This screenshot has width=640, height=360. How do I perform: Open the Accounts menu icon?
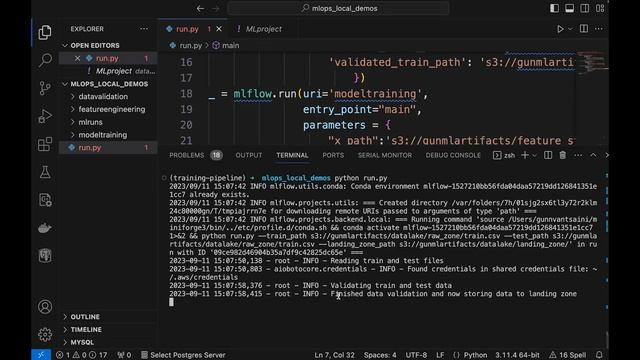(45, 307)
